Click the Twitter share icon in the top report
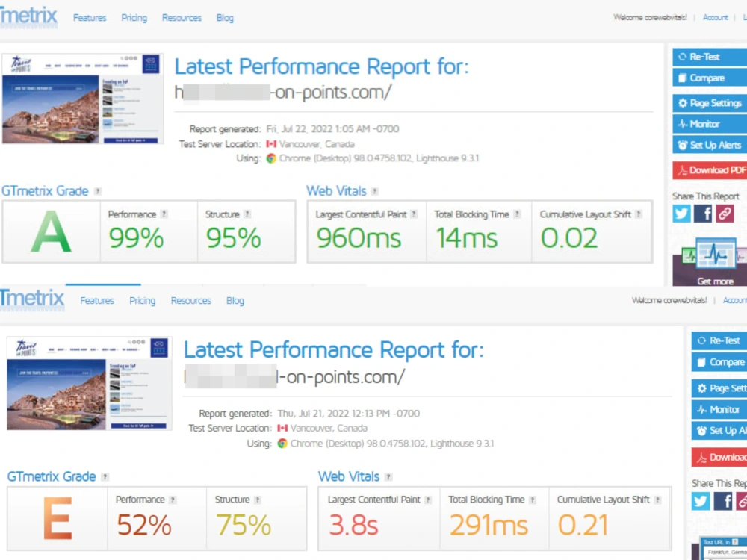Screen dimensions: 747x560 [681, 214]
